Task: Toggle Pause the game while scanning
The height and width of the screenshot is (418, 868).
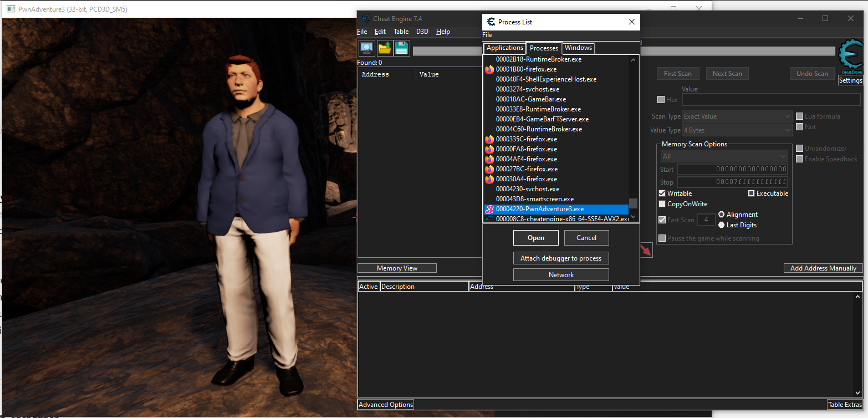Action: coord(662,238)
